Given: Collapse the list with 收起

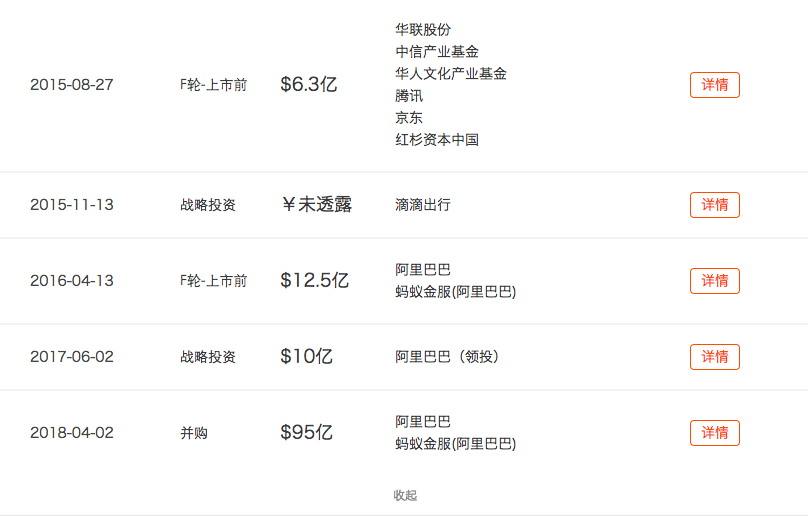Looking at the screenshot, I should (x=405, y=495).
